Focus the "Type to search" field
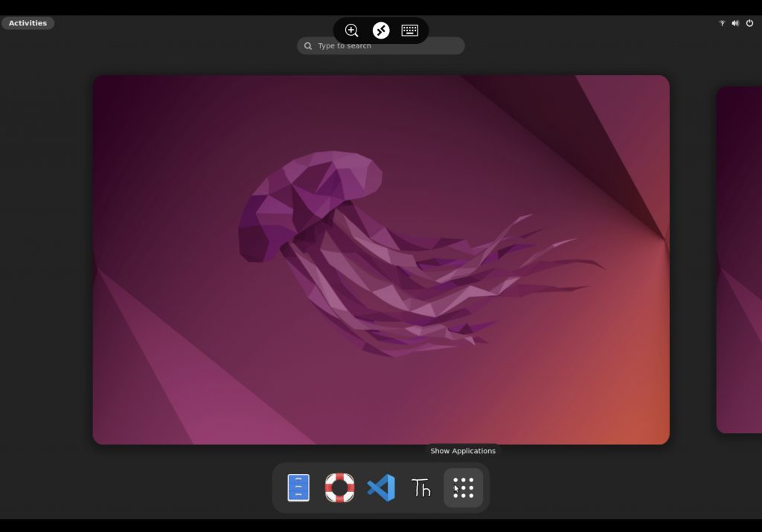The image size is (762, 532). [387, 46]
